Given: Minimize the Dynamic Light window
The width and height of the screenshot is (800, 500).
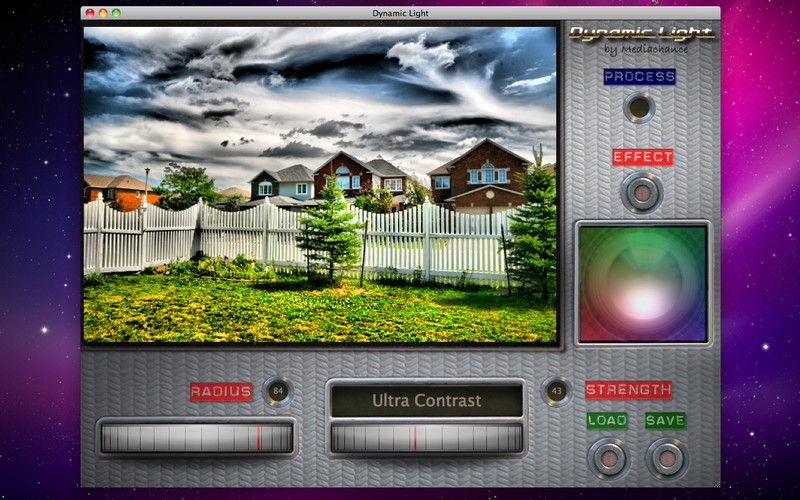Looking at the screenshot, I should [x=103, y=13].
